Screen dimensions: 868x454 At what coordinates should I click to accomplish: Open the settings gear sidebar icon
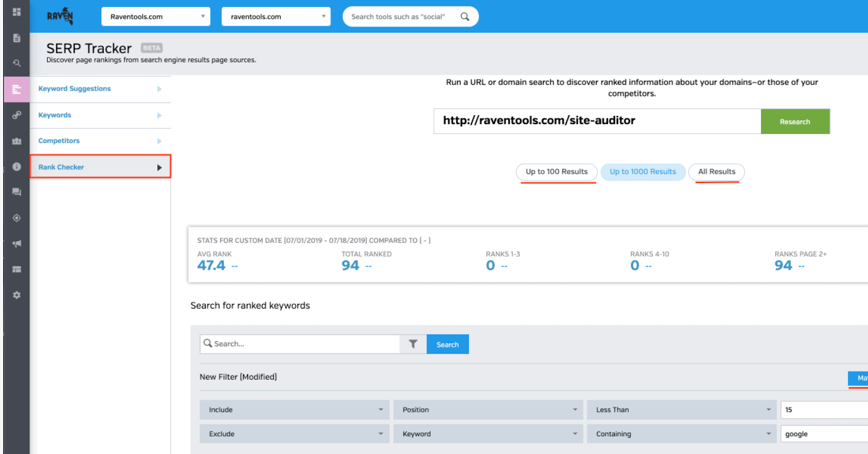coord(17,295)
